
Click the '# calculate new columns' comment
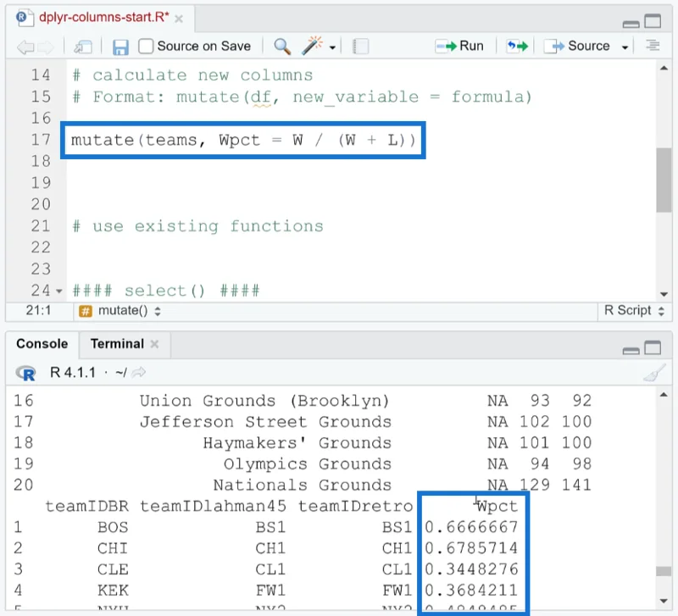192,75
